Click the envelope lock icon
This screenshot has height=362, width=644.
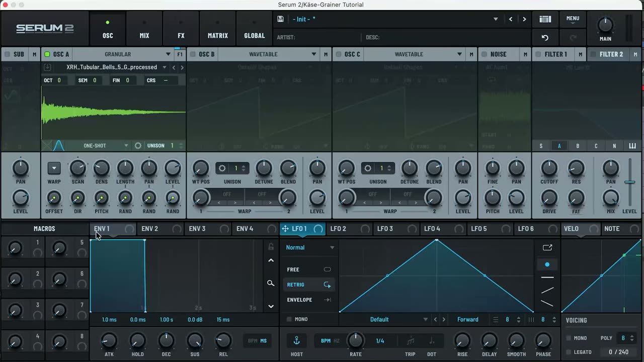pos(271,247)
